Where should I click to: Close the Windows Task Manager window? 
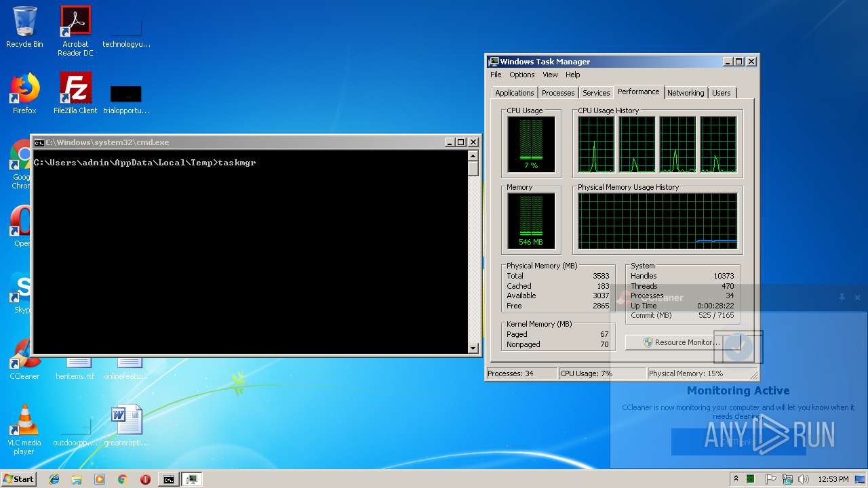(751, 62)
